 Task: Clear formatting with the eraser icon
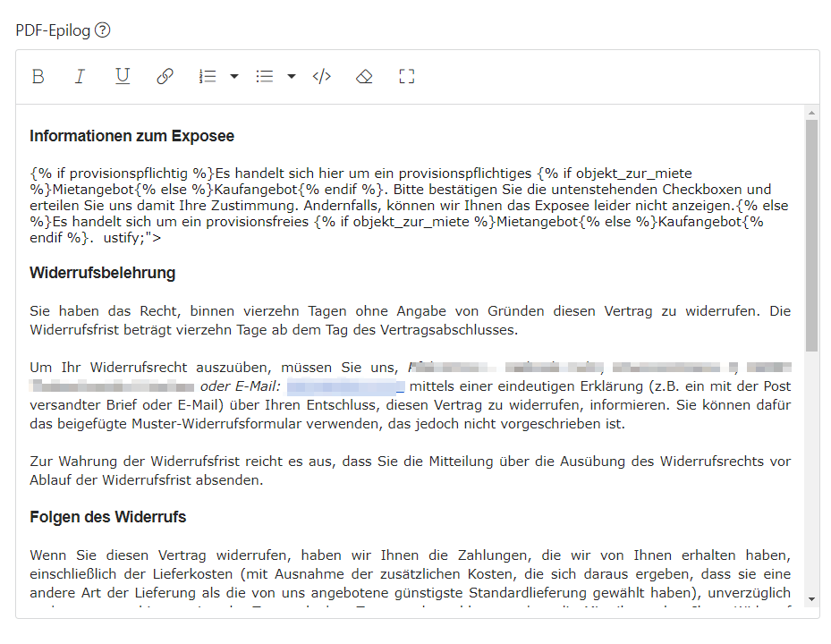tap(364, 77)
